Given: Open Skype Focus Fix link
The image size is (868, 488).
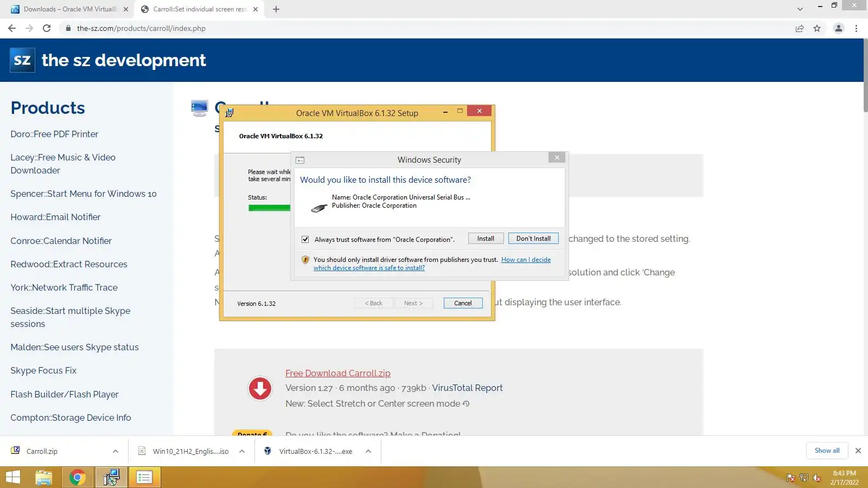Looking at the screenshot, I should (x=43, y=370).
